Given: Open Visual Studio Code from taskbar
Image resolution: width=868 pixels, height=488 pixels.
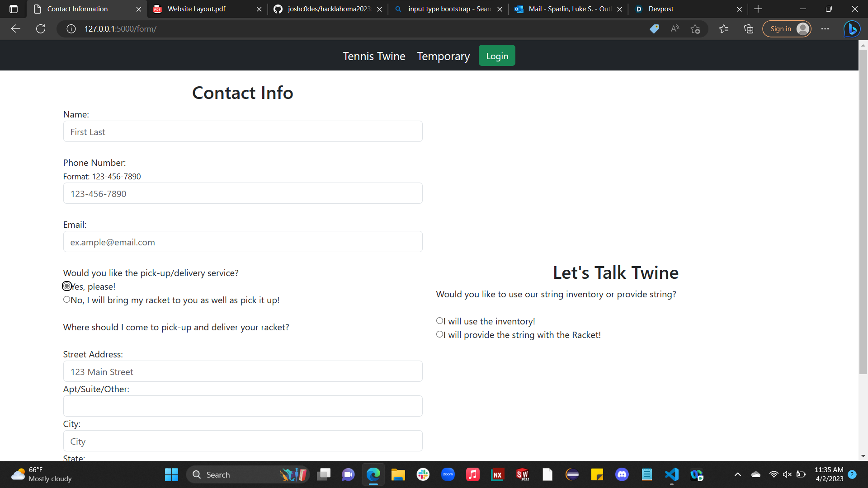Looking at the screenshot, I should point(672,474).
